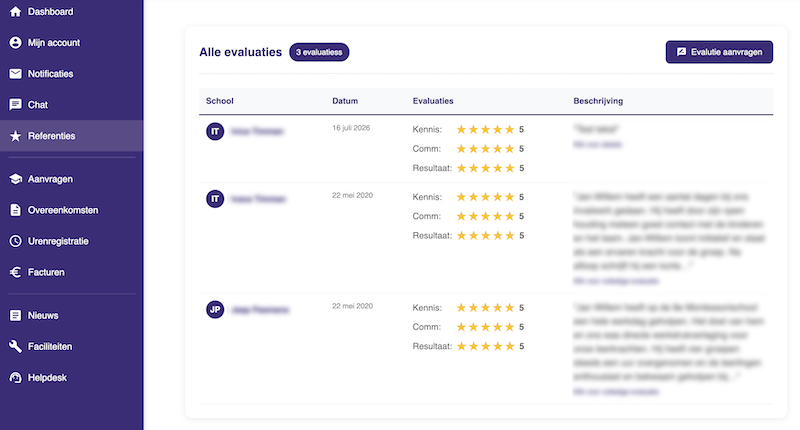The width and height of the screenshot is (800, 430).
Task: Select Referenties in the sidebar
Action: tap(71, 136)
